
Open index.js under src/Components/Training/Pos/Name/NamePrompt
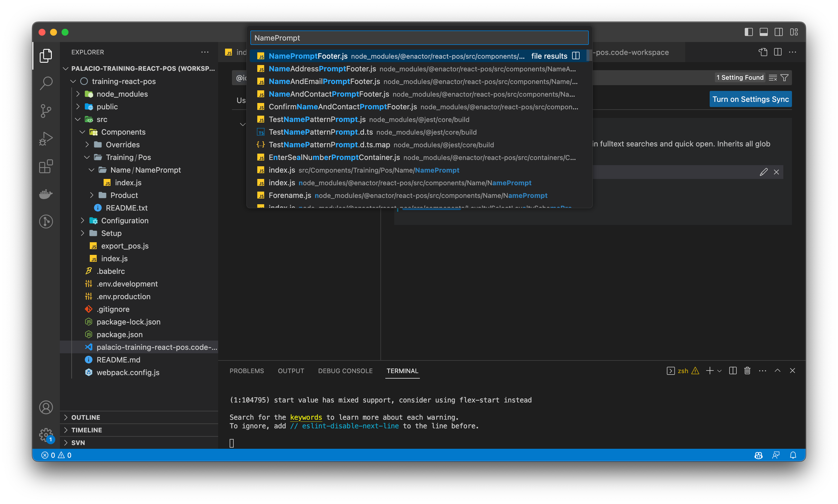tap(419, 170)
